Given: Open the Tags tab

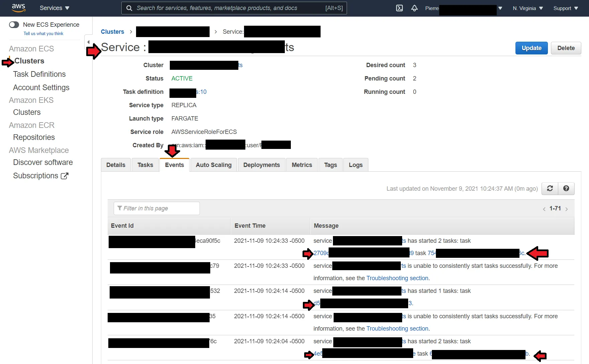Looking at the screenshot, I should click(331, 165).
